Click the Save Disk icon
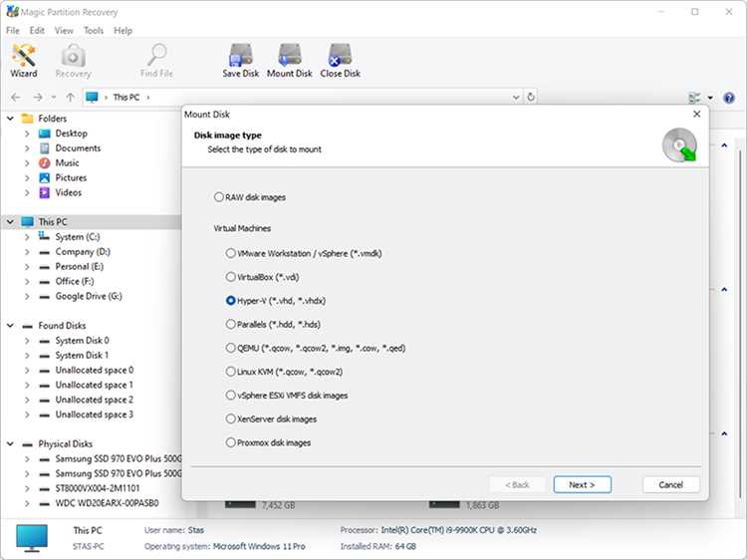 point(241,61)
